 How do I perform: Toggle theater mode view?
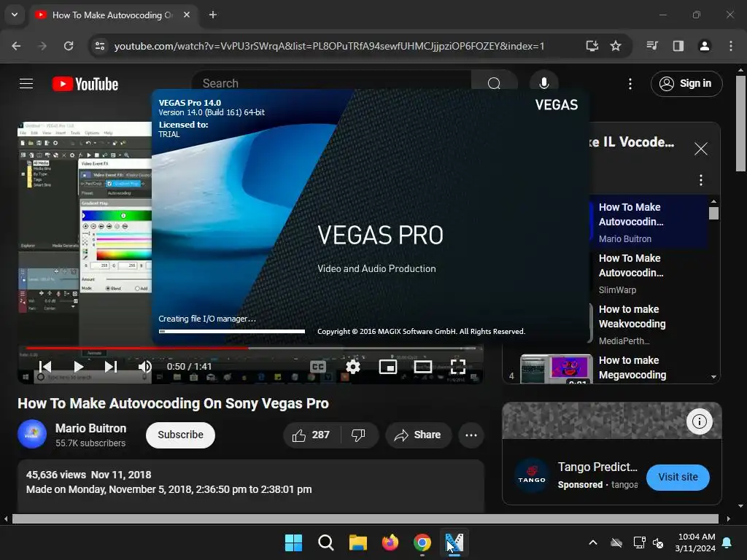[x=423, y=367]
